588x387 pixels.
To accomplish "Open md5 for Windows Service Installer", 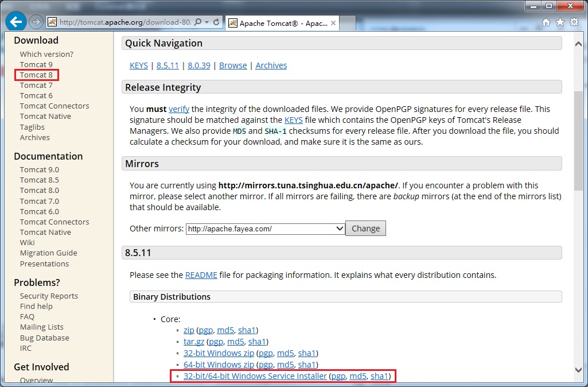I will (x=358, y=376).
